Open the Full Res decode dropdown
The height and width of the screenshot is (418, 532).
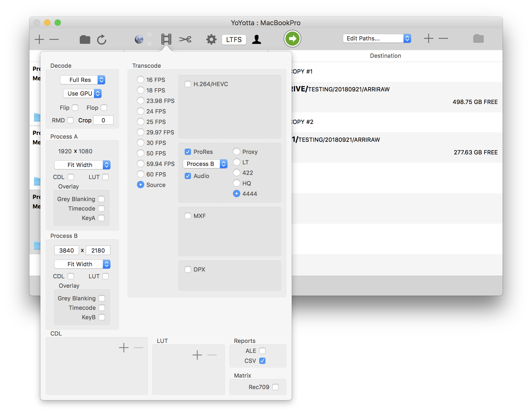point(83,80)
